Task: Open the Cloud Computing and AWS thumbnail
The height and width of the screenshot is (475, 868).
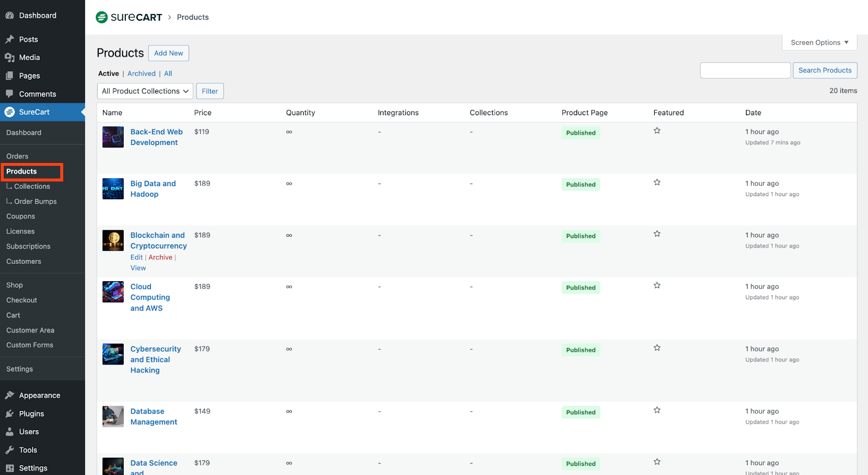Action: (x=113, y=292)
